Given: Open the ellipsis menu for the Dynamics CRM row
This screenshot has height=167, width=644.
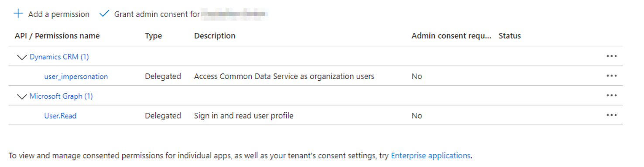Looking at the screenshot, I should click(611, 56).
